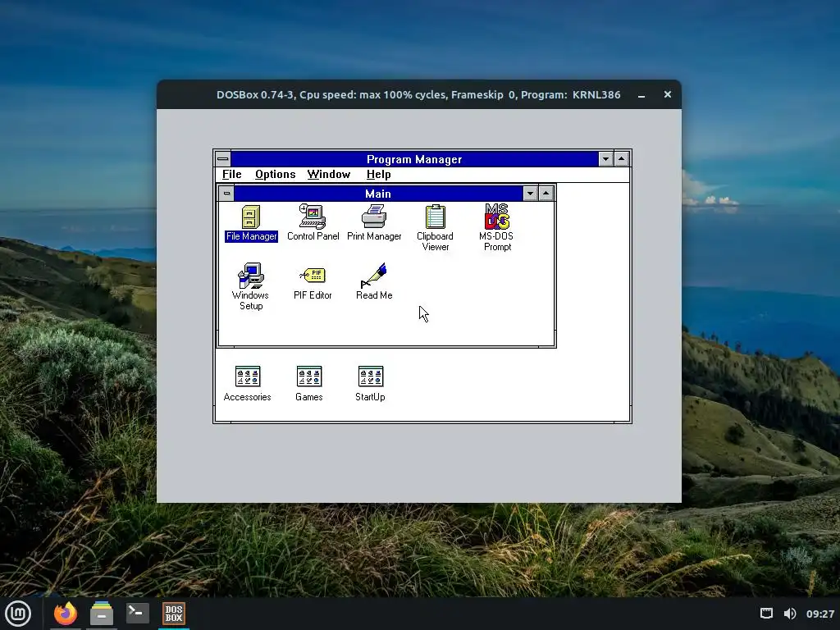Click the Main window title bar

(378, 194)
